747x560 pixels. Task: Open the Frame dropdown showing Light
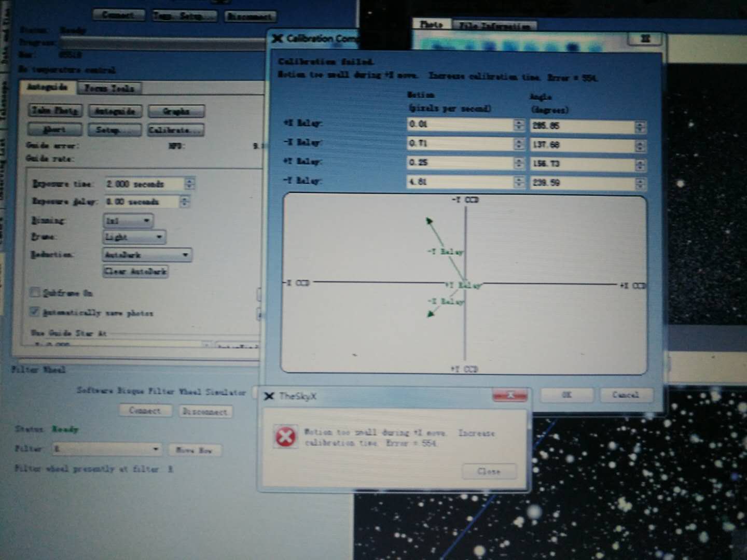[134, 237]
